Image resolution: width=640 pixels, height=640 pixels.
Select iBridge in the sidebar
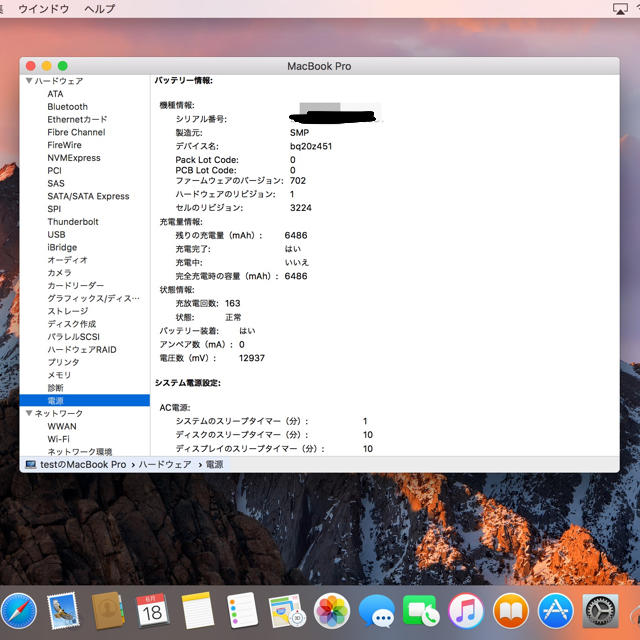click(x=62, y=247)
